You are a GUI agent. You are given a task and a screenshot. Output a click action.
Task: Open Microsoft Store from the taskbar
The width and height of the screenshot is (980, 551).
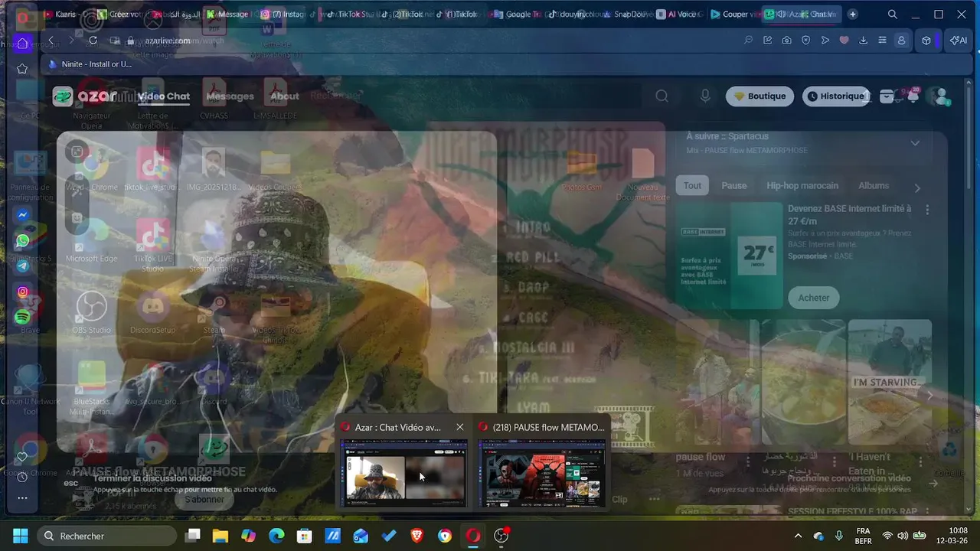pyautogui.click(x=305, y=536)
